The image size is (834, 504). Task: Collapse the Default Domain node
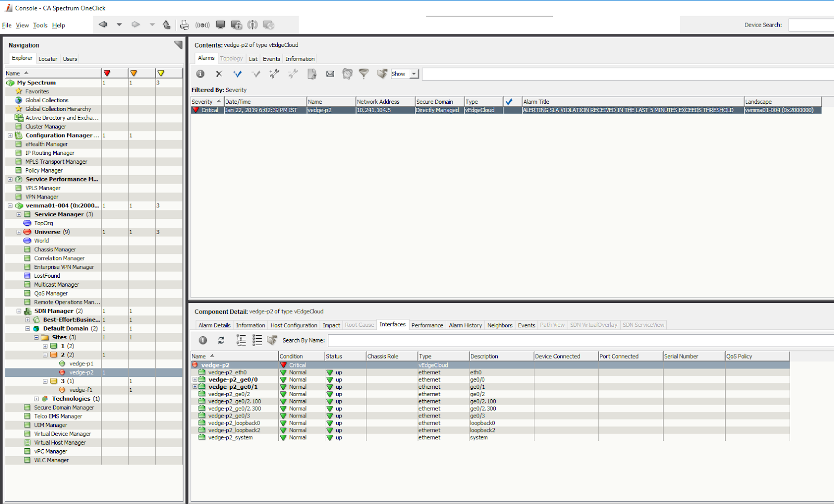pyautogui.click(x=28, y=329)
